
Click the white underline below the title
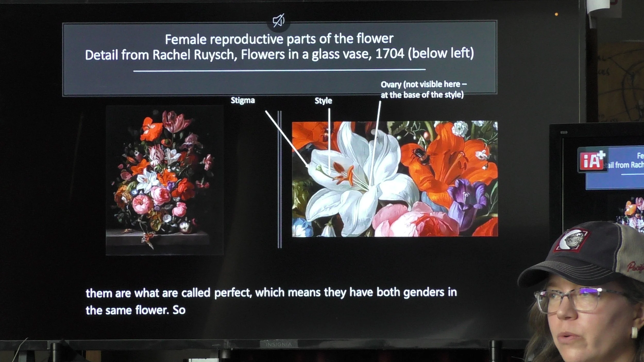[x=279, y=70]
